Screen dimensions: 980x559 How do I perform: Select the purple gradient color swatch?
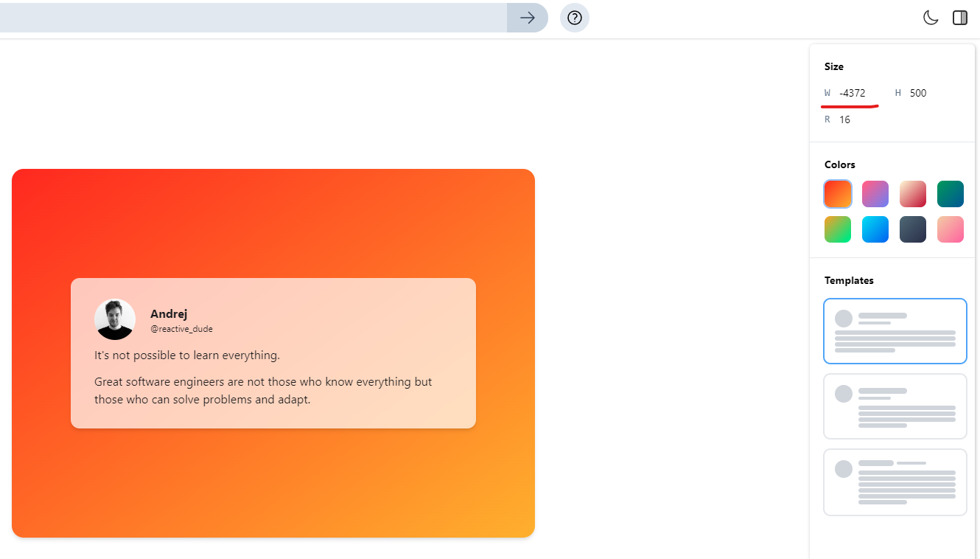coord(875,193)
